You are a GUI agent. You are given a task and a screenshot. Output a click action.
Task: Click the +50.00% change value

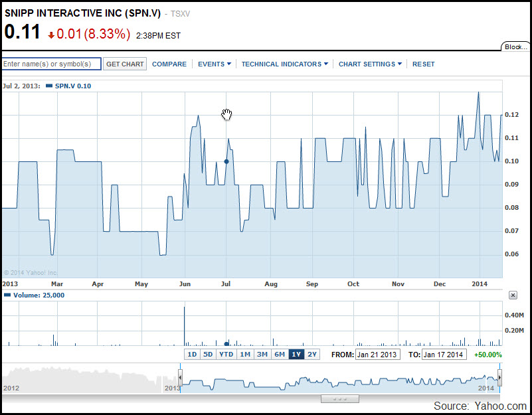coord(488,355)
